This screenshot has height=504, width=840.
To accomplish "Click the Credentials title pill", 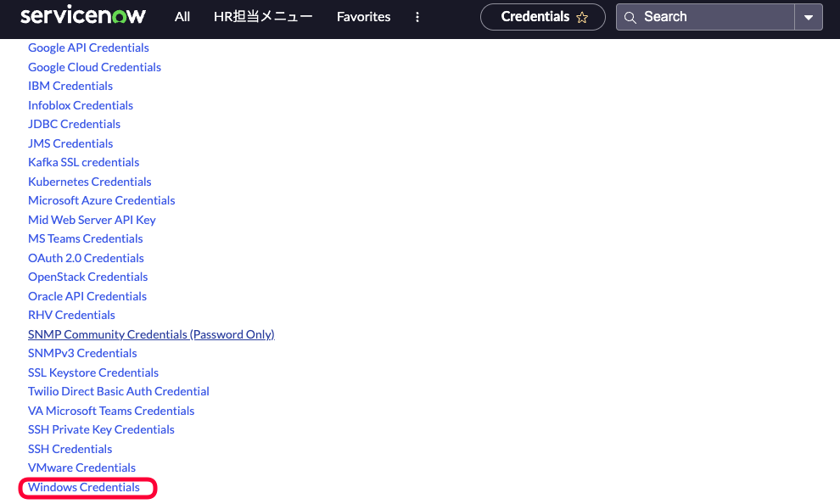I will [543, 17].
